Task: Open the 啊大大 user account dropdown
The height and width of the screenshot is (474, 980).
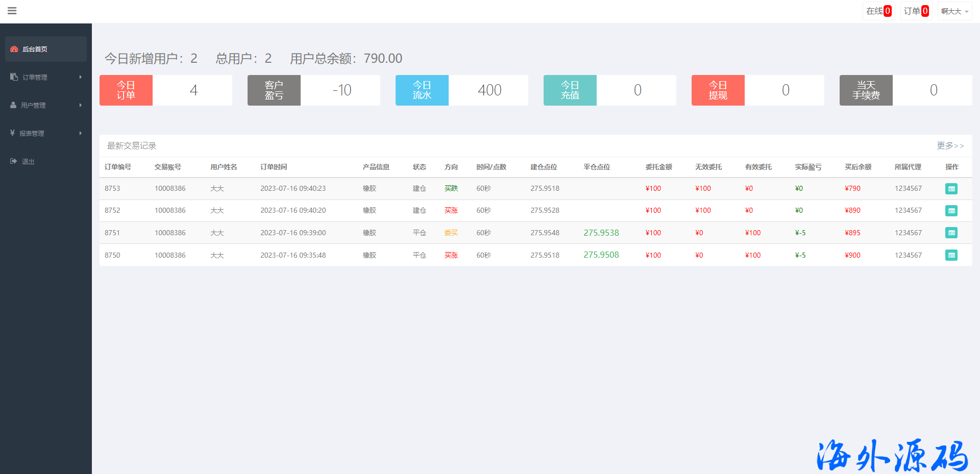Action: 954,11
